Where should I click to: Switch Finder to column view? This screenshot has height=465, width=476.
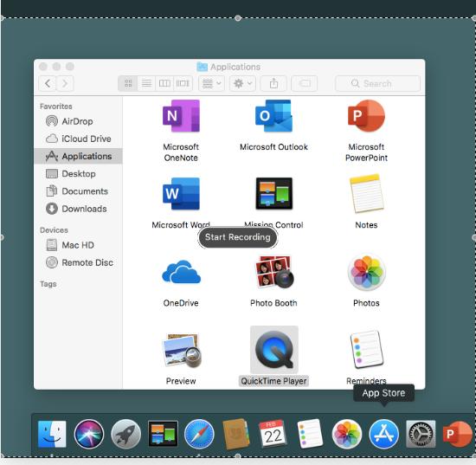[x=164, y=83]
